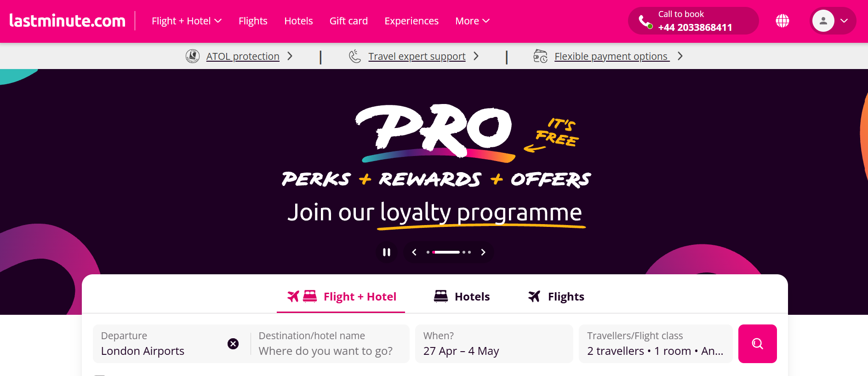Click the ATOL protection badge icon
868x376 pixels.
(193, 56)
